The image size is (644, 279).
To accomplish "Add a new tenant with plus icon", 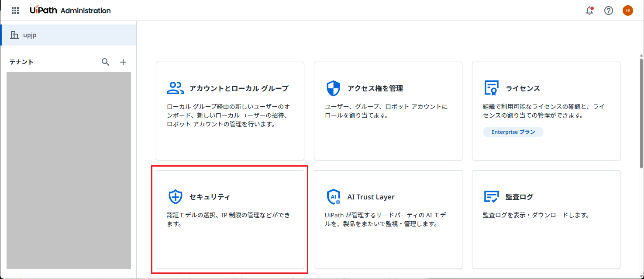I will pos(123,62).
